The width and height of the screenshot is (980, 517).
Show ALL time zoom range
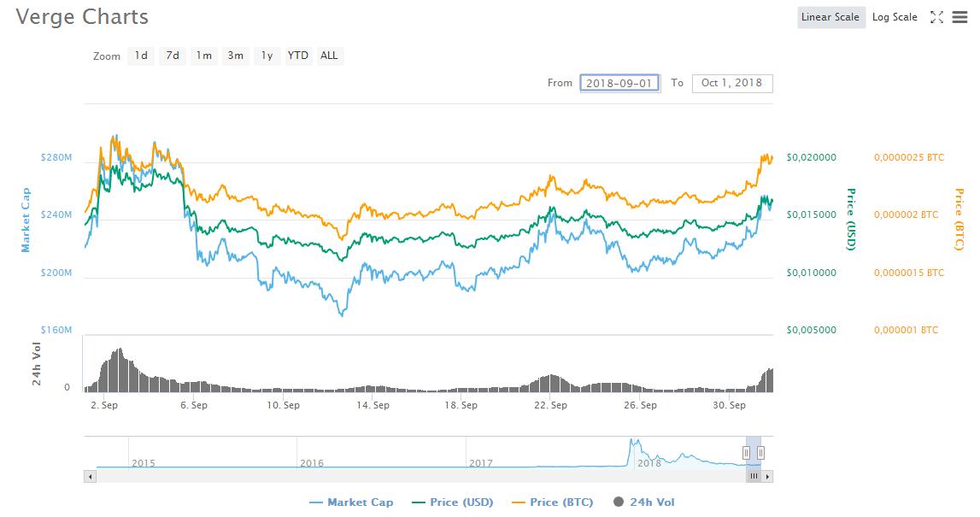coord(329,56)
